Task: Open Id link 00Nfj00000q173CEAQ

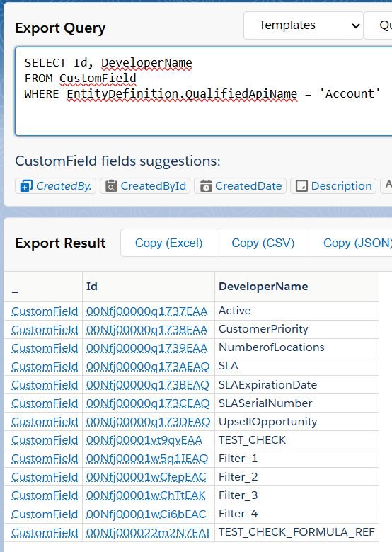Action: (x=148, y=403)
